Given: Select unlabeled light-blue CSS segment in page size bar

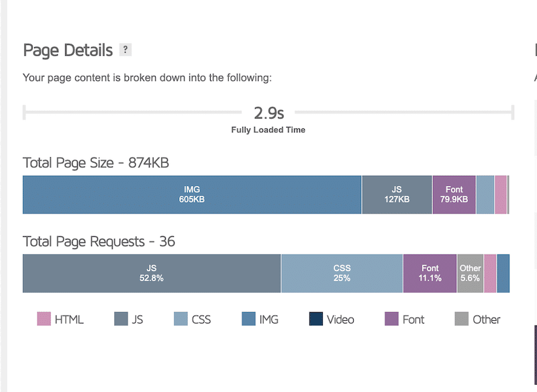Looking at the screenshot, I should pos(485,195).
